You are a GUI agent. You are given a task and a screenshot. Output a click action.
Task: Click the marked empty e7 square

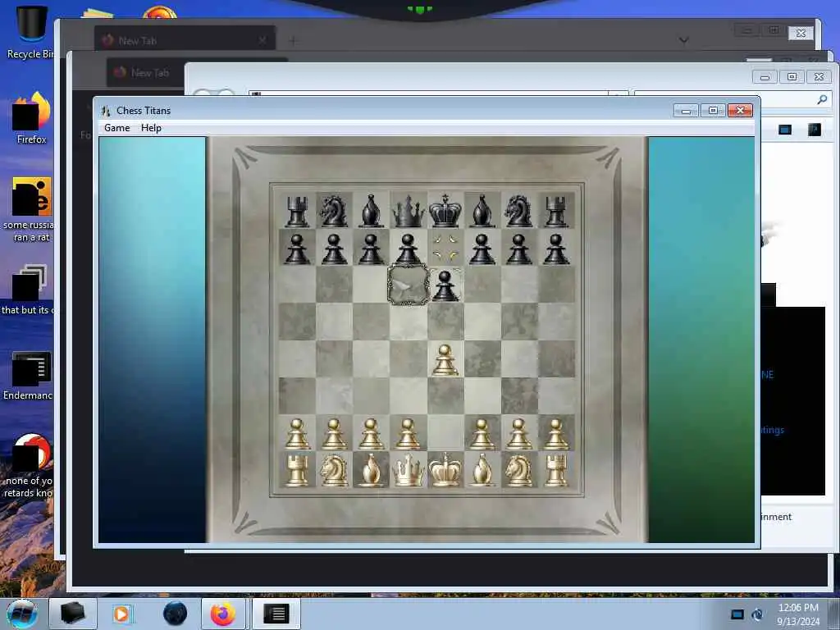tap(445, 248)
